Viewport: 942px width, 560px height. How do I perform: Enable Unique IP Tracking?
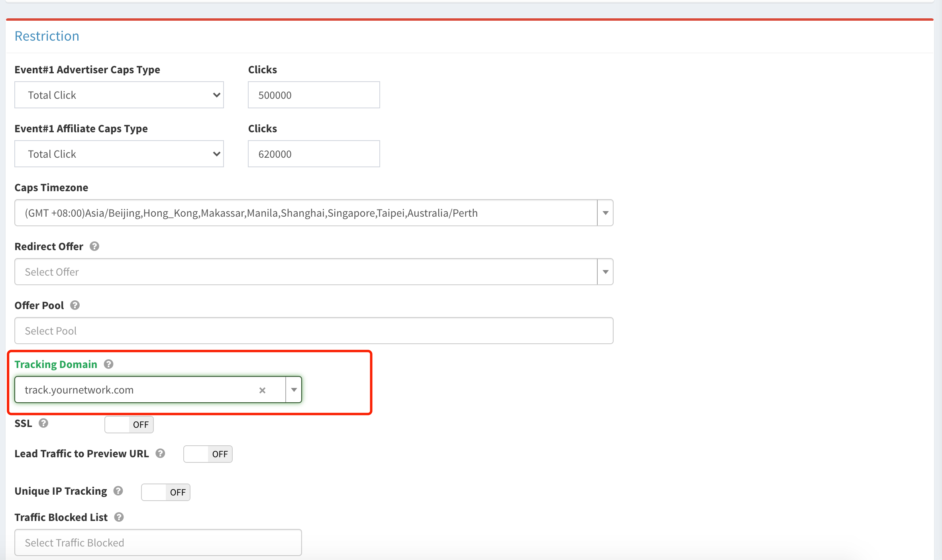165,492
